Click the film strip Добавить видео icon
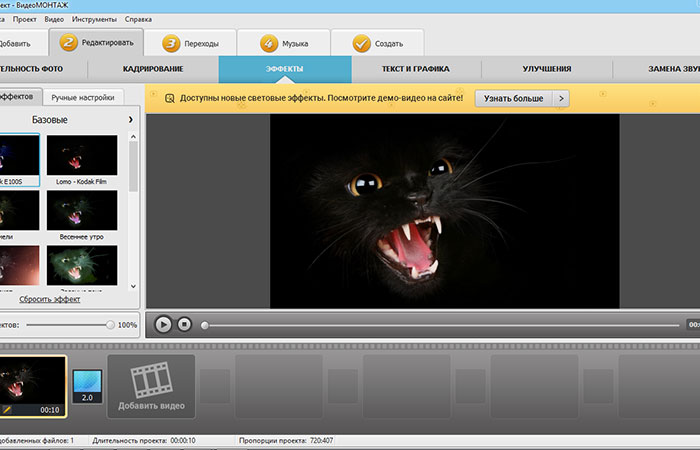The width and height of the screenshot is (700, 450). pos(151,379)
